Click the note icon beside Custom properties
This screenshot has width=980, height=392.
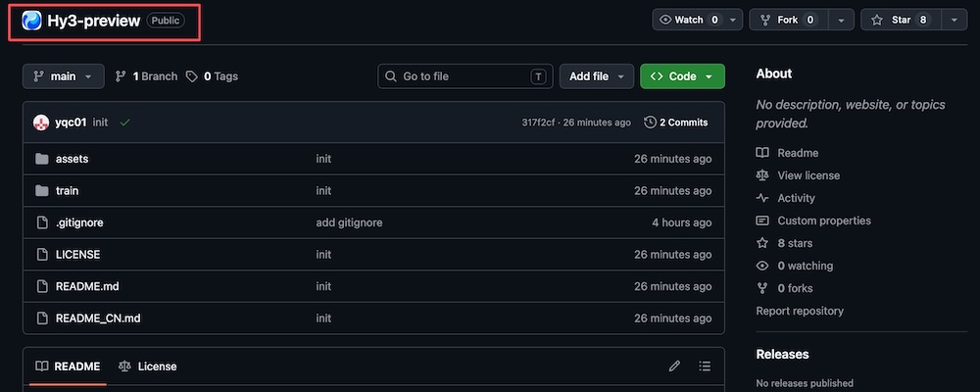(x=762, y=220)
